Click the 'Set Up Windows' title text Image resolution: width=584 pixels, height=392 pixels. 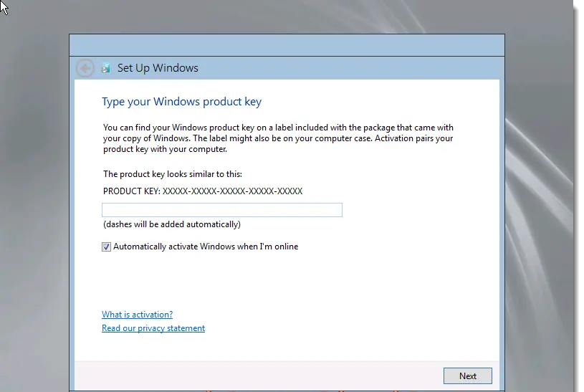click(x=158, y=68)
